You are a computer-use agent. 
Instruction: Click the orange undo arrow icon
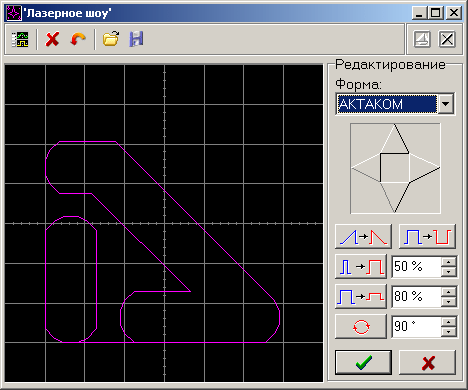click(78, 39)
